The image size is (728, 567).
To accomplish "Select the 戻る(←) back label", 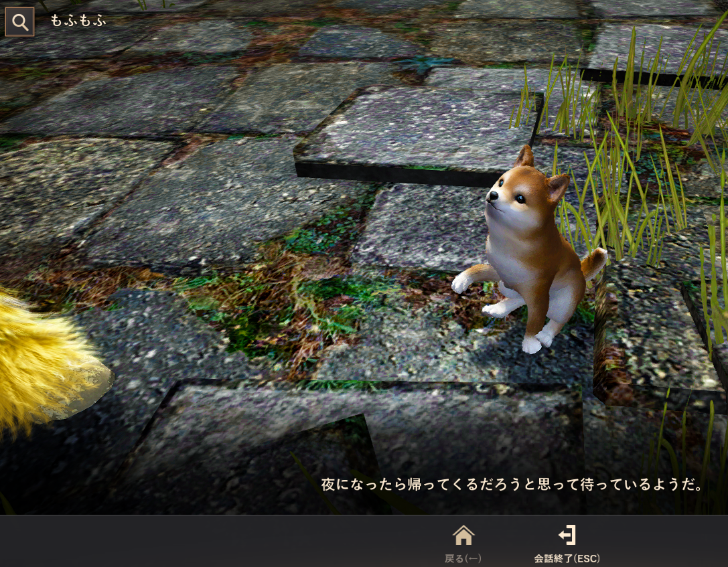I will [x=463, y=558].
